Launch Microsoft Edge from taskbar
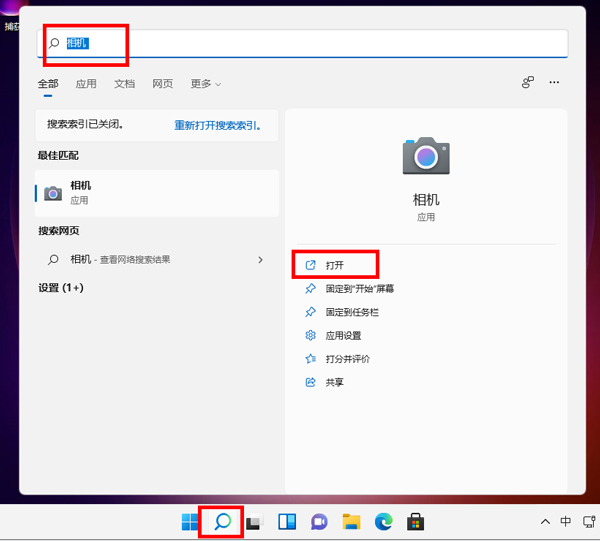 383,521
